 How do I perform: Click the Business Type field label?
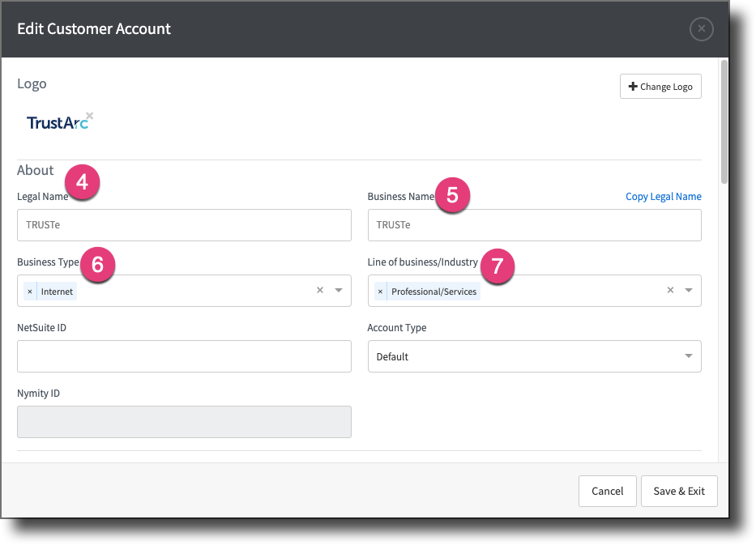click(48, 262)
